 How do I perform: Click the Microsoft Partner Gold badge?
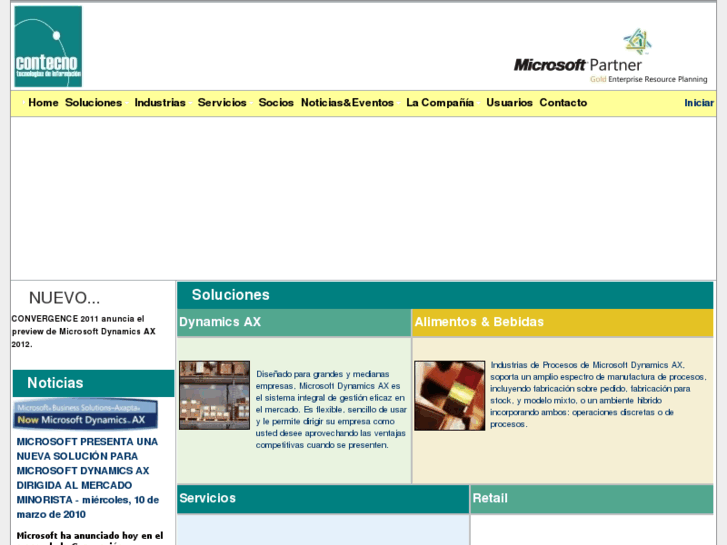(x=611, y=56)
